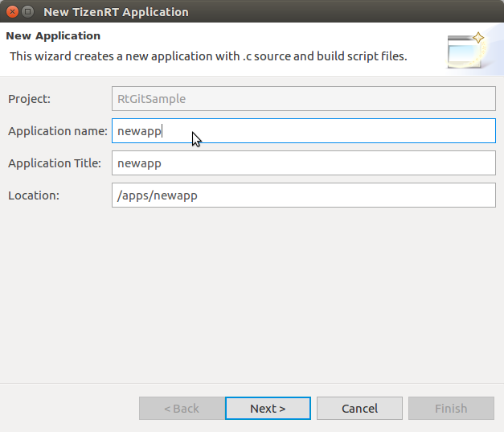The width and height of the screenshot is (504, 432).
Task: Click the "Project:" label
Action: pyautogui.click(x=29, y=99)
